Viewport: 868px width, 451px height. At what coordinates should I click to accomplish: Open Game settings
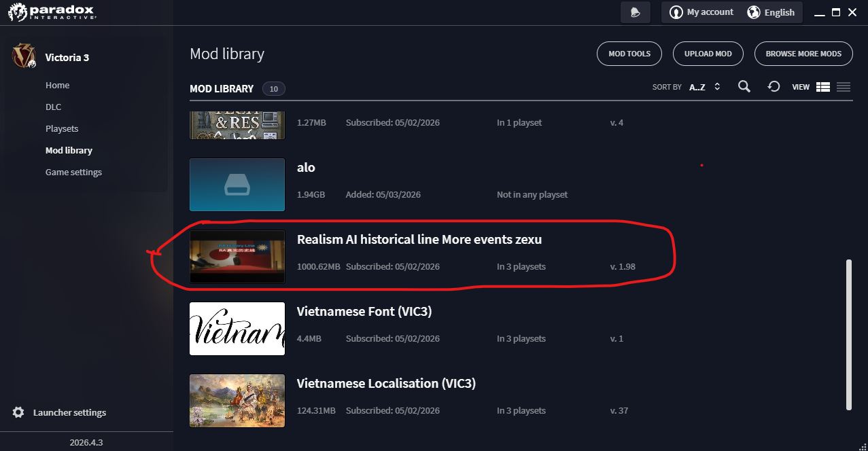(x=73, y=172)
